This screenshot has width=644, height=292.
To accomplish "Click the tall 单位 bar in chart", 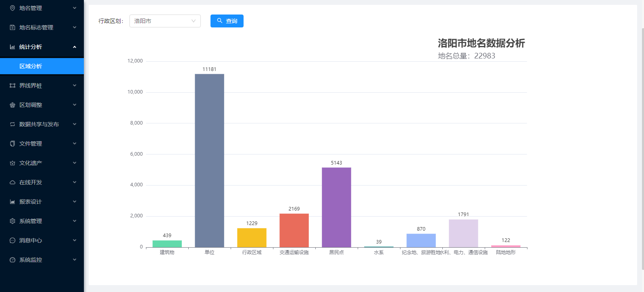I will [x=209, y=161].
